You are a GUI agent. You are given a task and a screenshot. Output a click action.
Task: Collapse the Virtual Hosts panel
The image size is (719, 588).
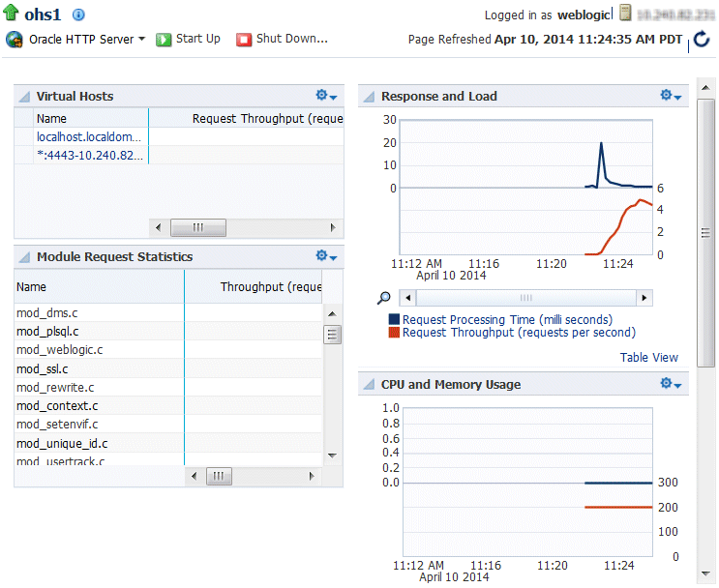[24, 97]
